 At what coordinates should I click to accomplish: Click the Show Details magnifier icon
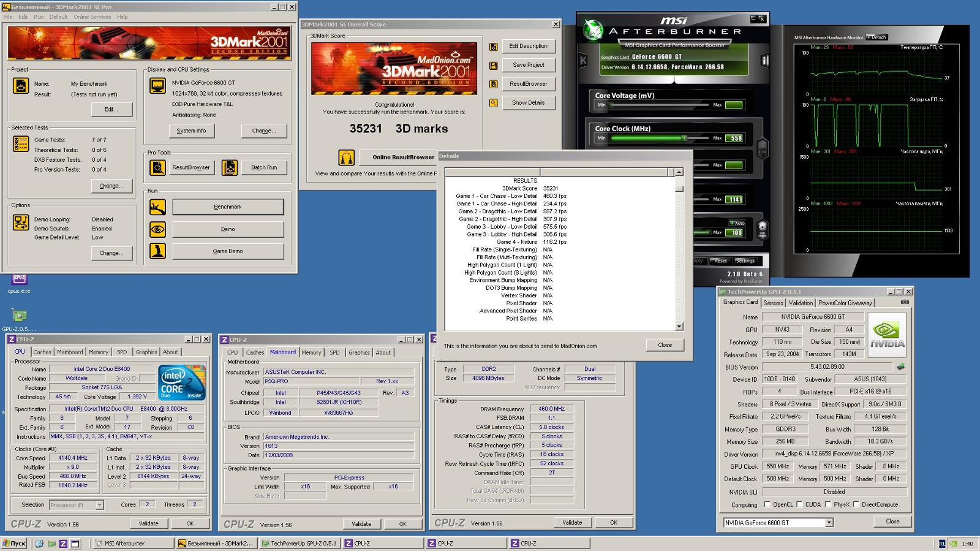[x=494, y=103]
